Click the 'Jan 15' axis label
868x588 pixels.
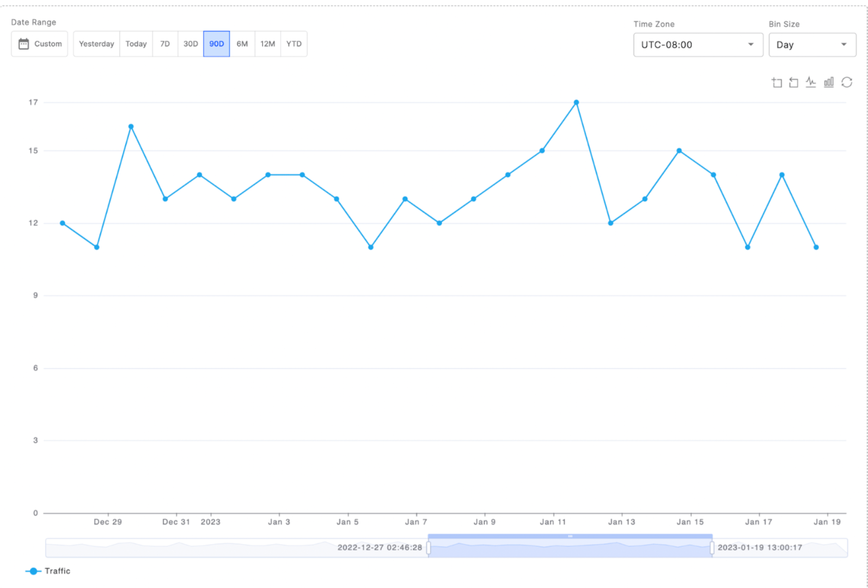(x=690, y=522)
